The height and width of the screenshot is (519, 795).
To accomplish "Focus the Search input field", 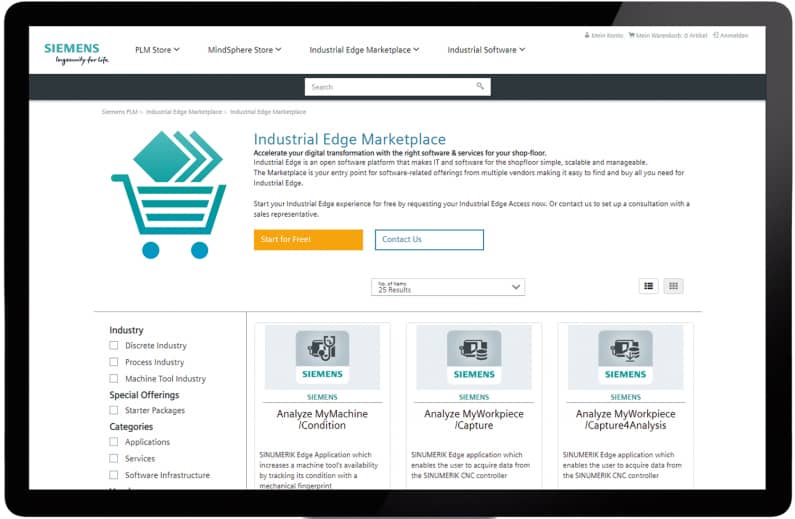I will tap(398, 87).
